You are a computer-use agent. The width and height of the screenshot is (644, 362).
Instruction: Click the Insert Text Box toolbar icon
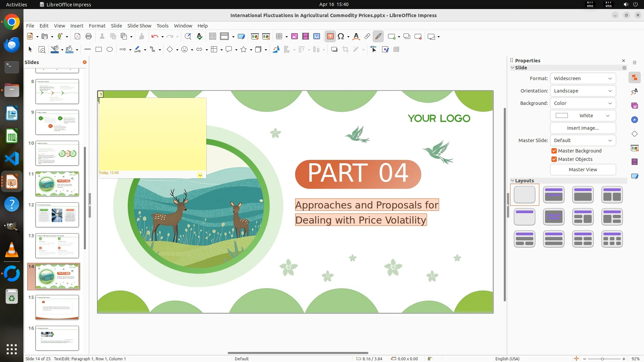click(330, 37)
